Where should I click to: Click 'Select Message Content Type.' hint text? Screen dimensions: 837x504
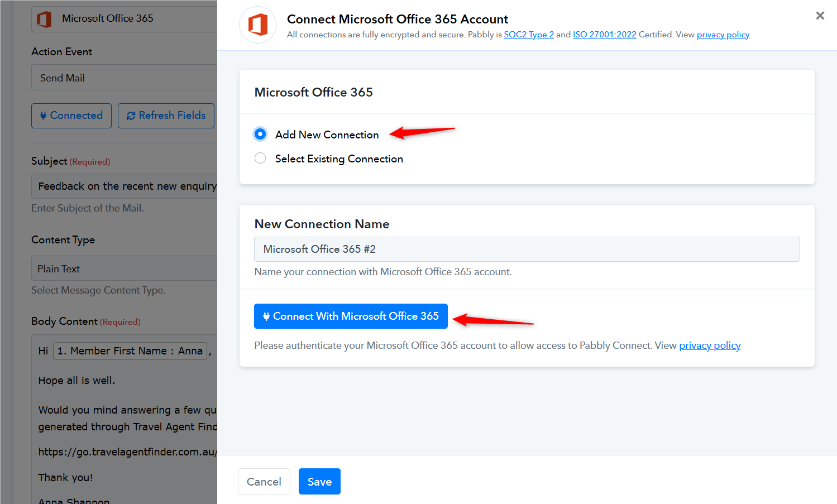[x=98, y=290]
